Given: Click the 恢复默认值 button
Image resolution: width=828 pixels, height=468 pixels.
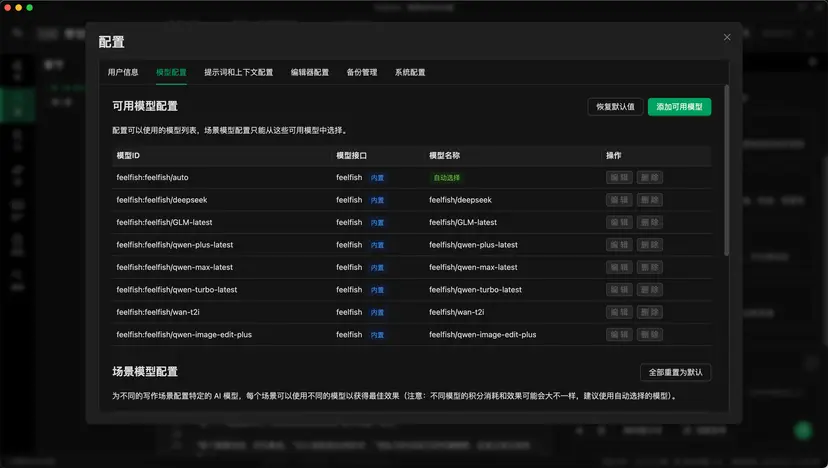Looking at the screenshot, I should pos(615,106).
